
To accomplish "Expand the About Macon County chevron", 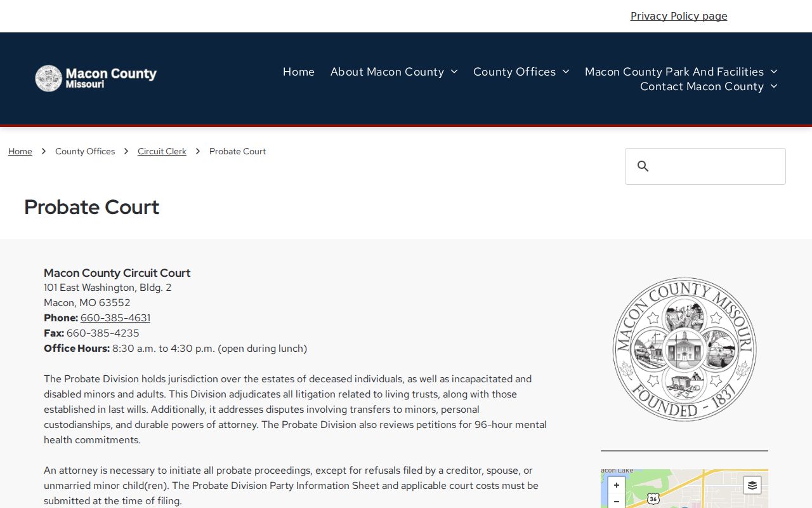I will [454, 72].
